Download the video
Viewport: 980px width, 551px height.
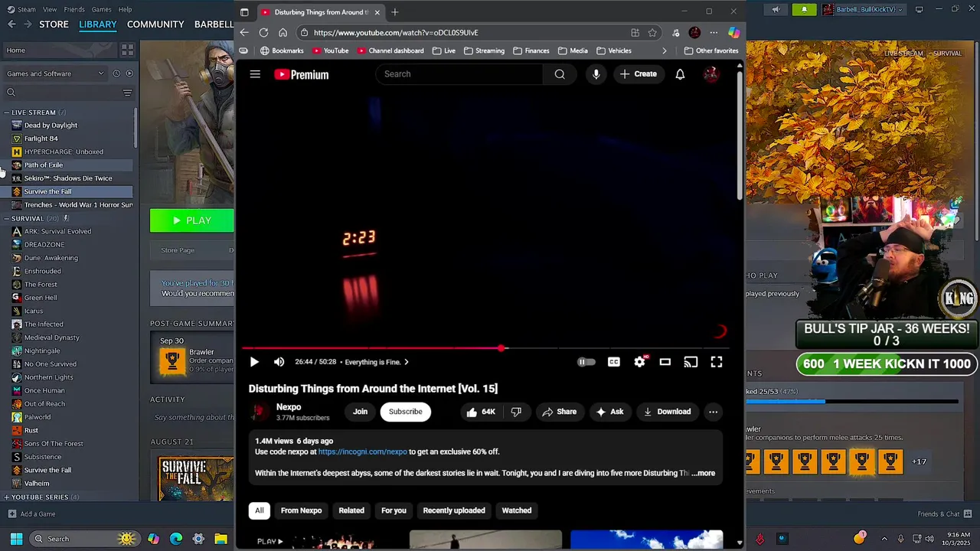tap(667, 412)
